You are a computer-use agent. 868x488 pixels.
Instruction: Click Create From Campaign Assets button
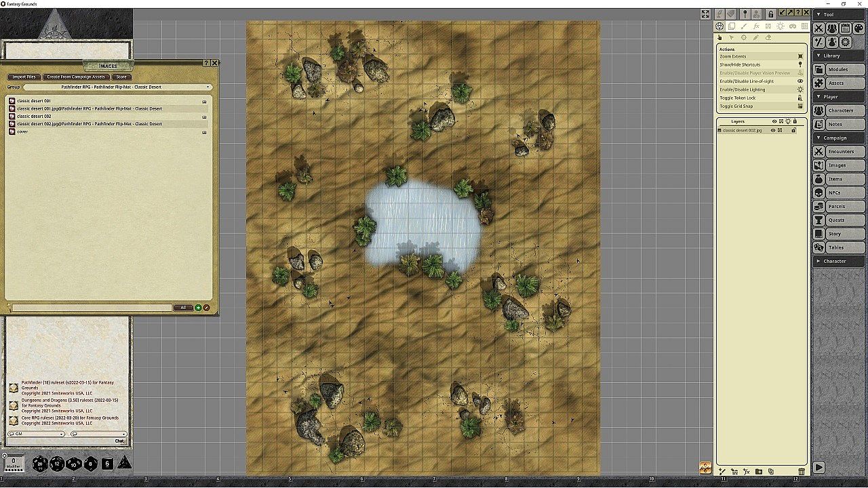point(77,77)
